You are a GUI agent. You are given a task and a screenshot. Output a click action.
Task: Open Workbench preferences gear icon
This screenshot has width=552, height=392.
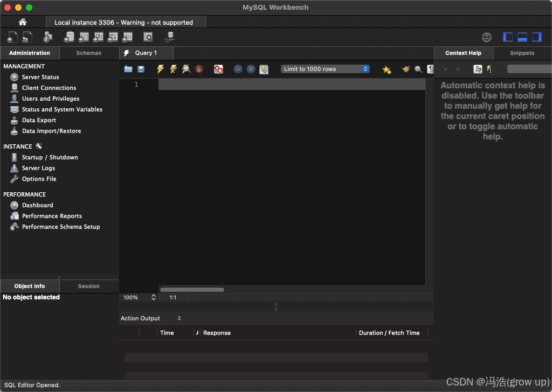487,37
